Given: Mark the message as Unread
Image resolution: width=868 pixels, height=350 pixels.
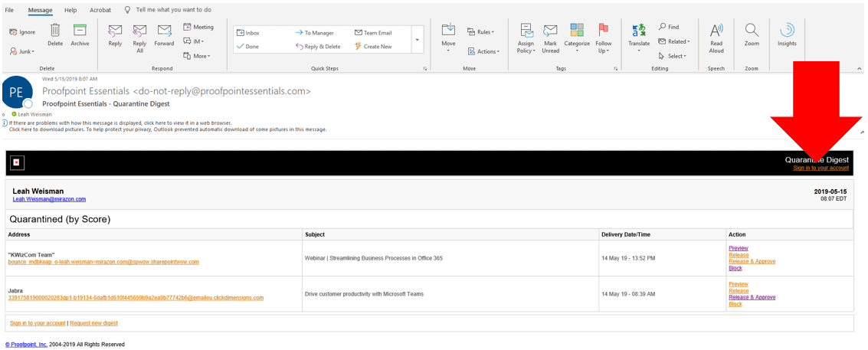Looking at the screenshot, I should [x=550, y=38].
